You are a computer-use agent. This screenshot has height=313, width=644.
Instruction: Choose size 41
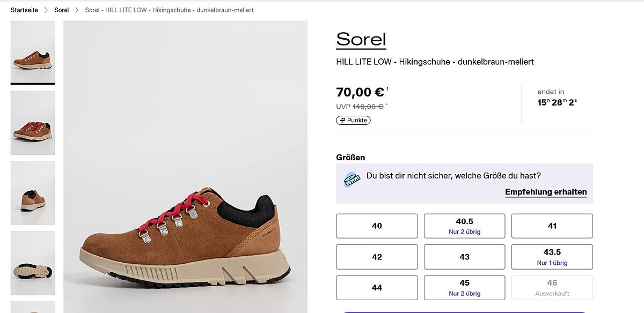point(552,226)
